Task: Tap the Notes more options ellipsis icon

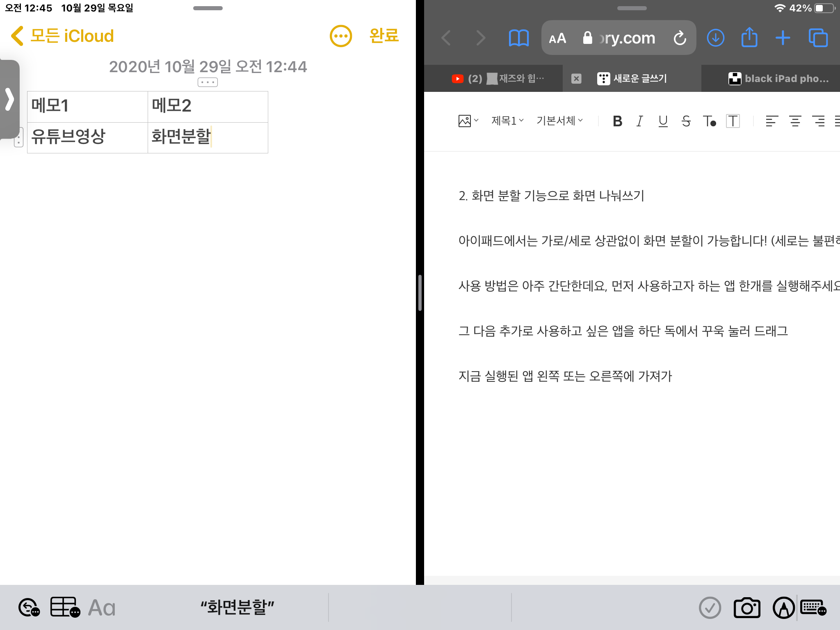Action: pyautogui.click(x=341, y=36)
